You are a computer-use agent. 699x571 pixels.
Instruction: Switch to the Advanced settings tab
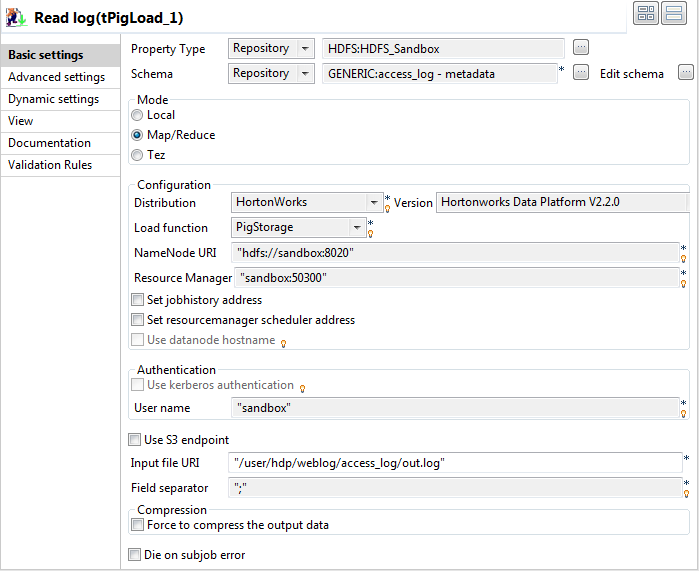click(56, 77)
